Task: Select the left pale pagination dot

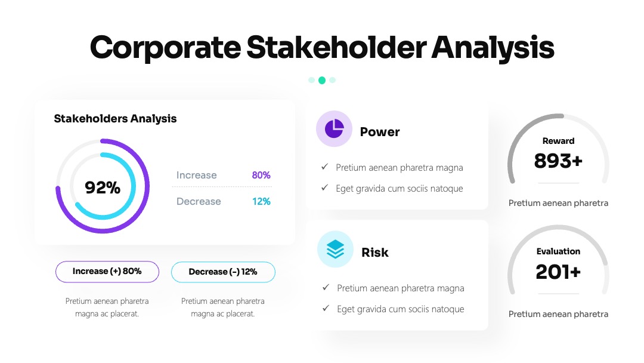Action: click(312, 80)
